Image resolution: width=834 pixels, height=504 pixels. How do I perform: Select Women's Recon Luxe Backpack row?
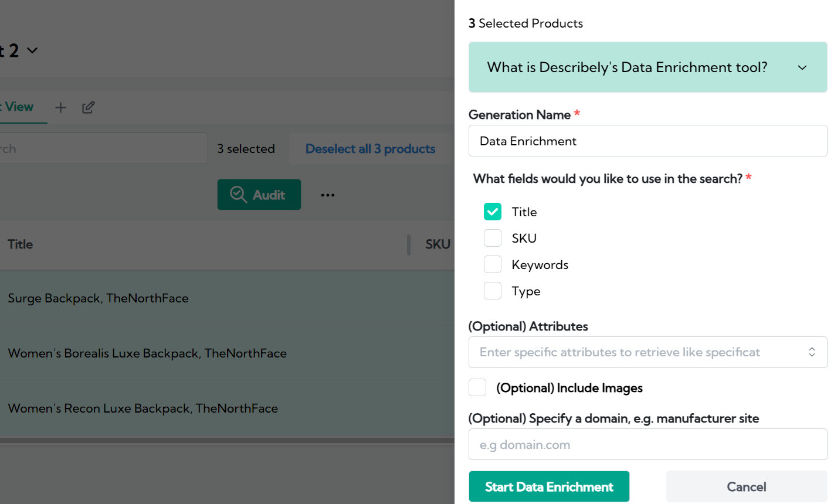click(227, 408)
